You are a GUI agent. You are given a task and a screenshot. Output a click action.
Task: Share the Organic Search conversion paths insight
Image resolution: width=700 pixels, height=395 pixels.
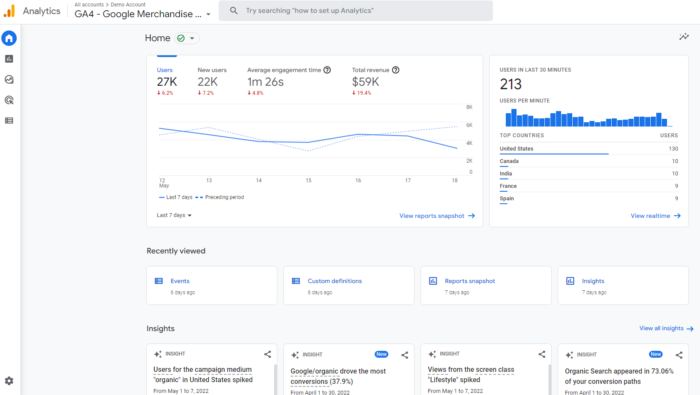point(679,355)
